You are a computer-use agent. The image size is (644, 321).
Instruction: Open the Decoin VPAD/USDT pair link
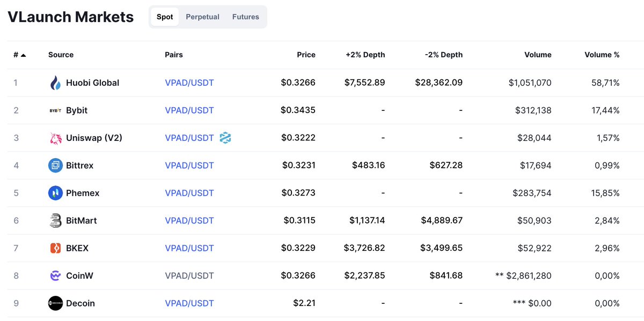tap(189, 303)
